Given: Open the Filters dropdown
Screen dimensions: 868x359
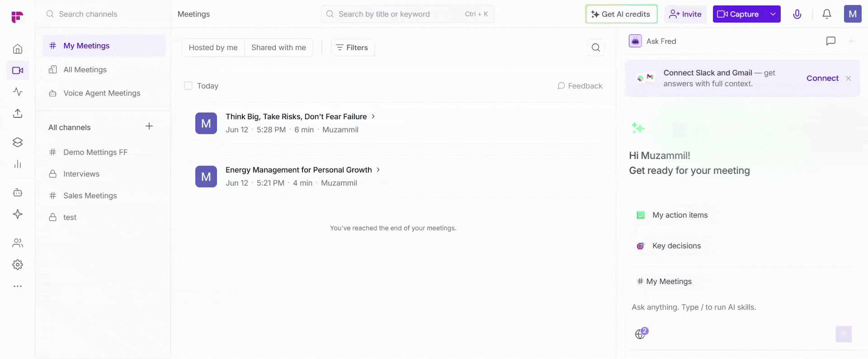Looking at the screenshot, I should tap(353, 47).
